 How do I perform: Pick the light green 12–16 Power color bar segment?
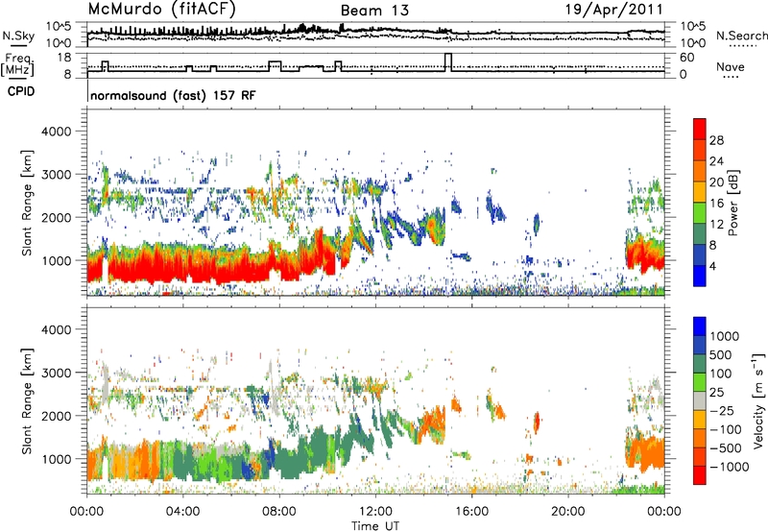[700, 213]
